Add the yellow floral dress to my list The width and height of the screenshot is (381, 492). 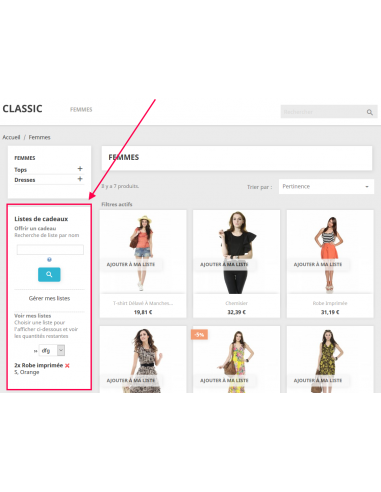318,380
